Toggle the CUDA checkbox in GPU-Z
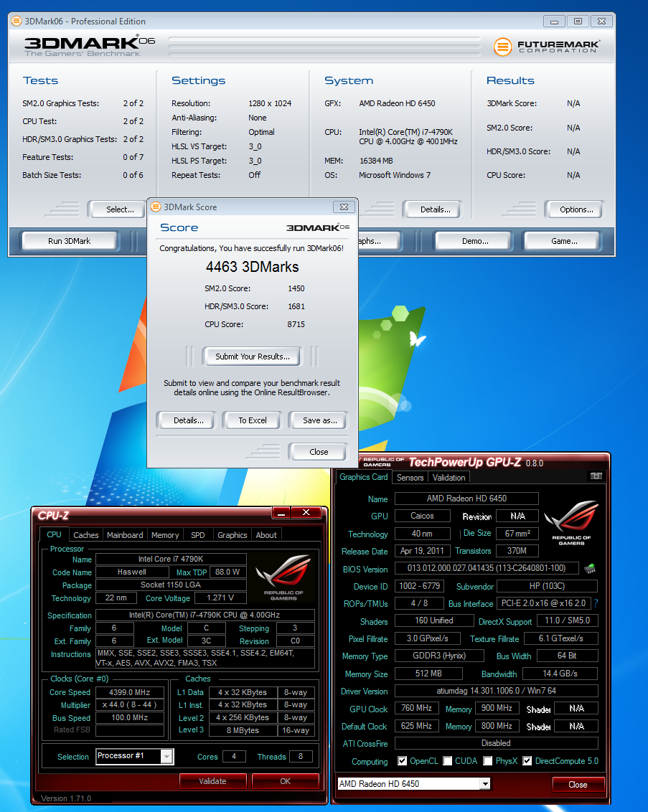This screenshot has width=648, height=812. tap(448, 761)
